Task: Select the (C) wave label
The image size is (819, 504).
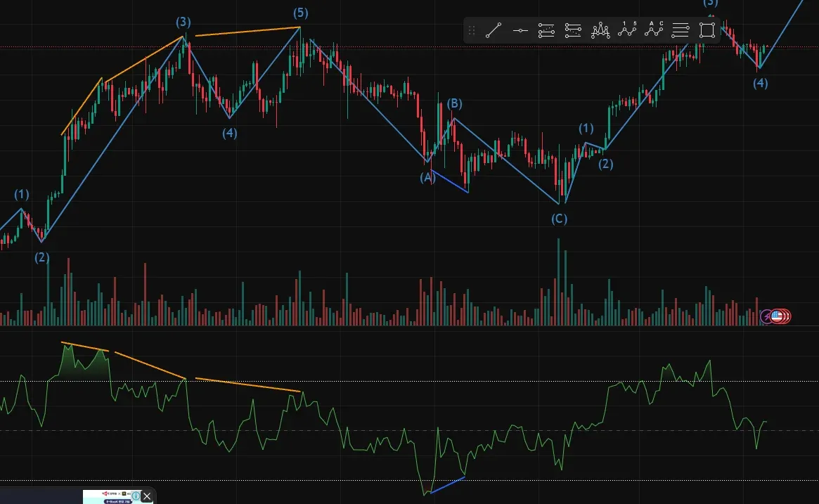Action: [x=559, y=219]
